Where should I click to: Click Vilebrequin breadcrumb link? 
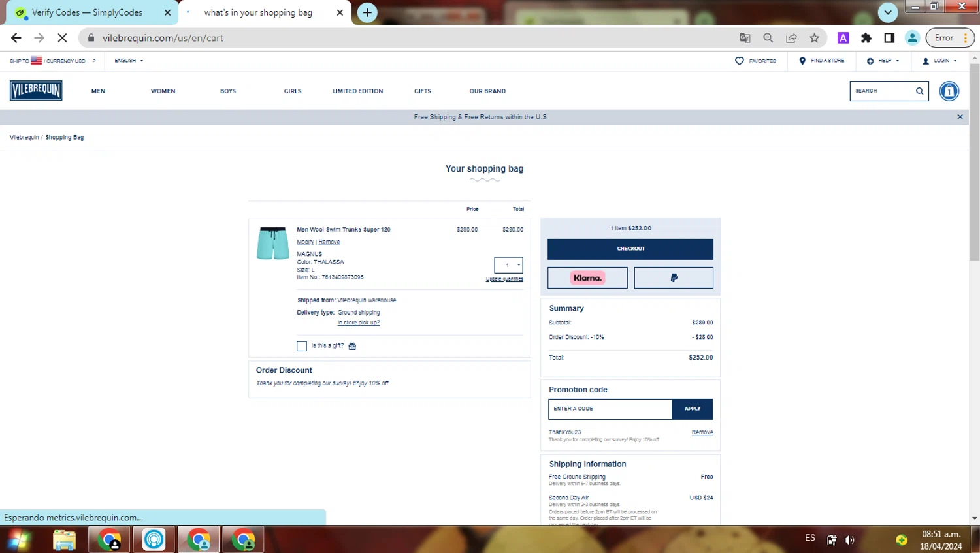24,138
